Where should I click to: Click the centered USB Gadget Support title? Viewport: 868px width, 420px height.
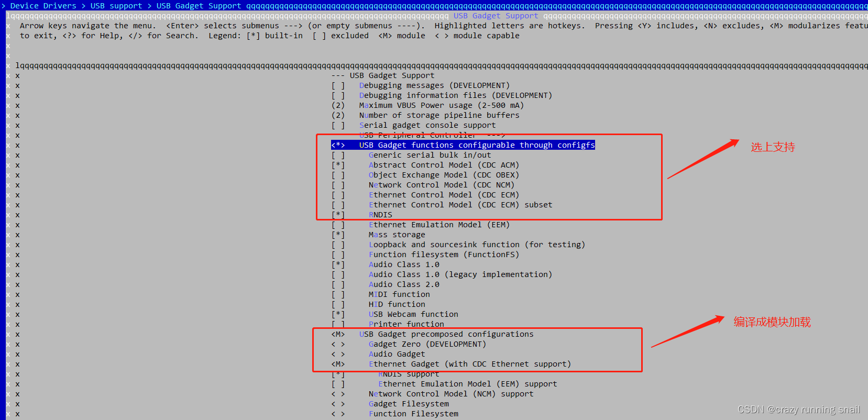pos(496,16)
